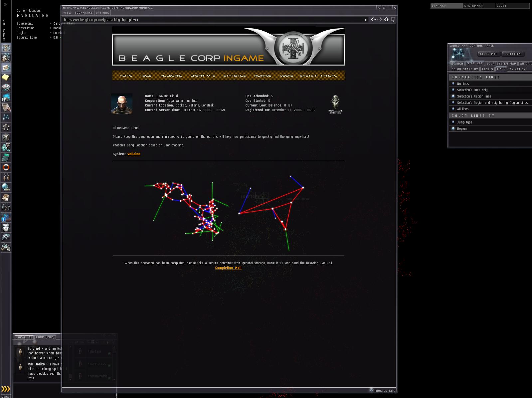Open Awards in the BeagleCorp navigation

(263, 76)
